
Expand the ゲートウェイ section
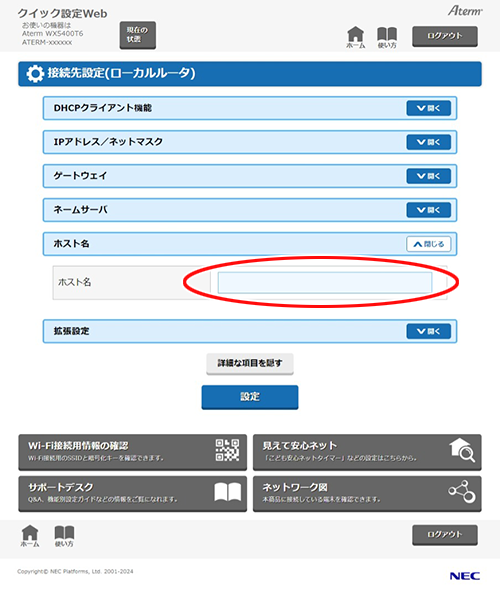pos(428,176)
